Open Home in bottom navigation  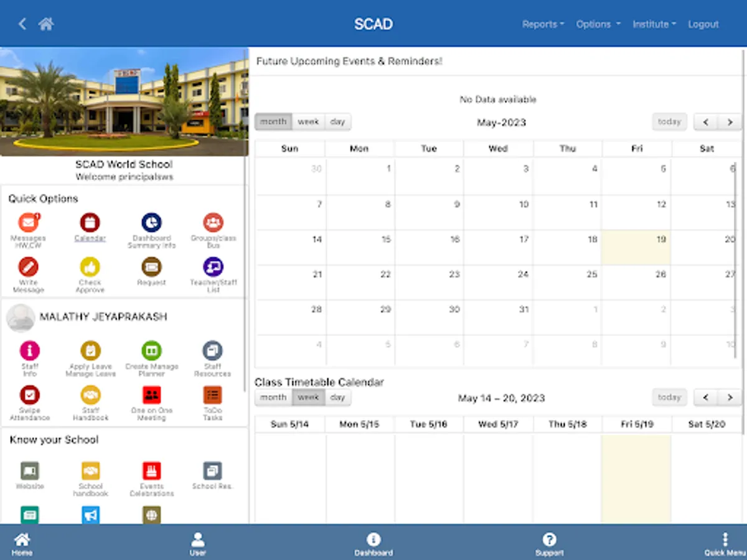[22, 544]
